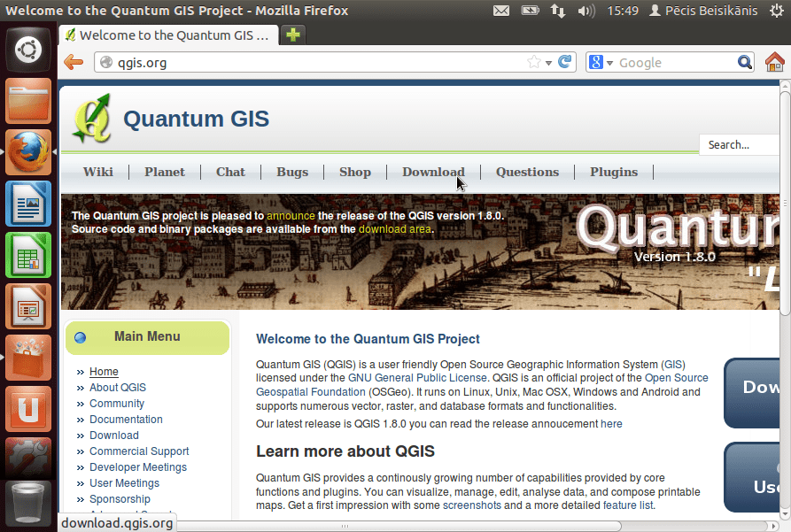Open About QGIS in the Main Menu
The image size is (791, 532).
click(118, 388)
